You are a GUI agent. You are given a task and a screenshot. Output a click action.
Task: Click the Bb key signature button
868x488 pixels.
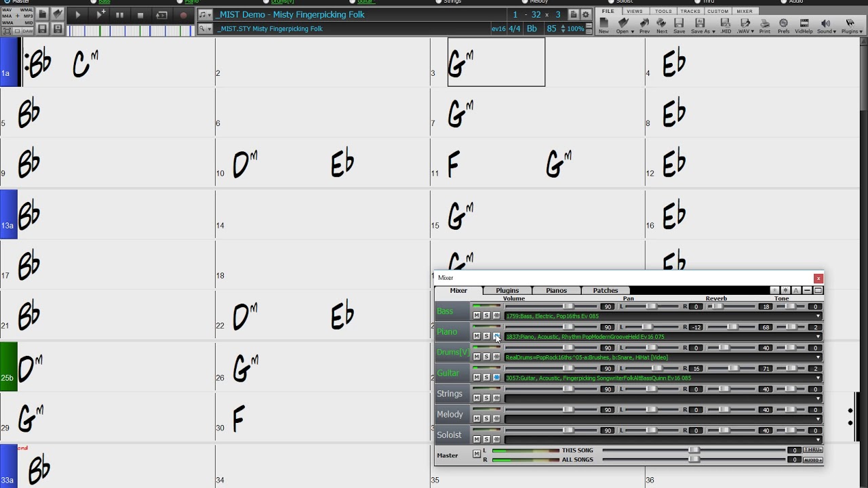tap(532, 28)
